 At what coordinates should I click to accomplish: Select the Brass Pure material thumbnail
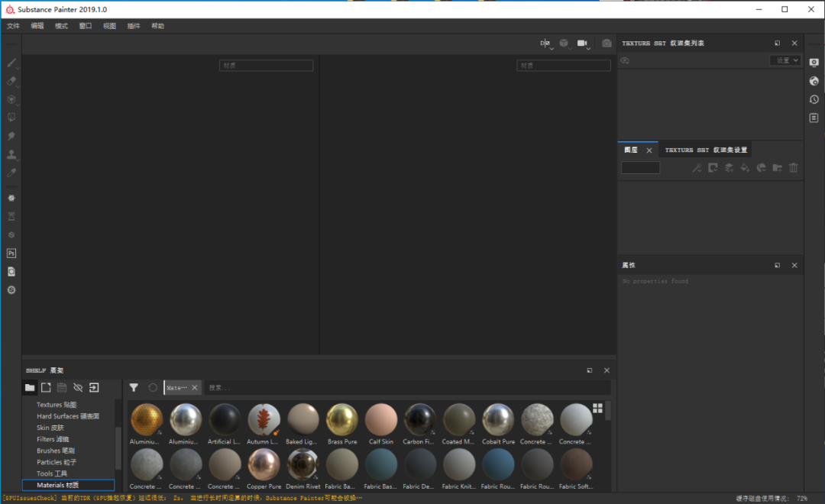342,420
